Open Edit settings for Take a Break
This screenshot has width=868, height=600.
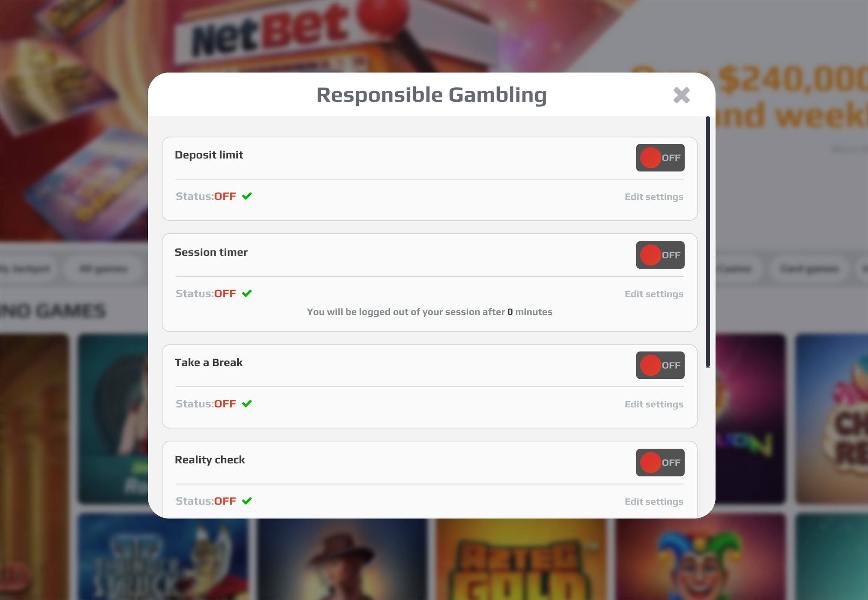(654, 404)
